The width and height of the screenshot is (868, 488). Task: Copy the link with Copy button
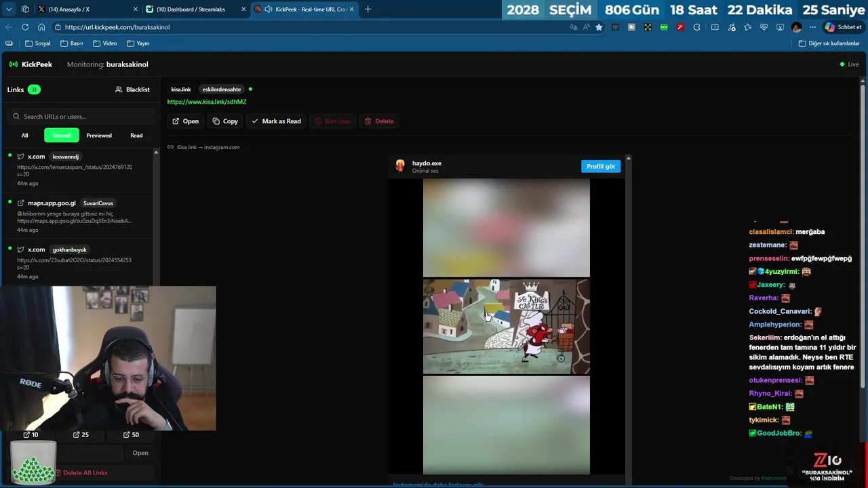[x=225, y=121]
